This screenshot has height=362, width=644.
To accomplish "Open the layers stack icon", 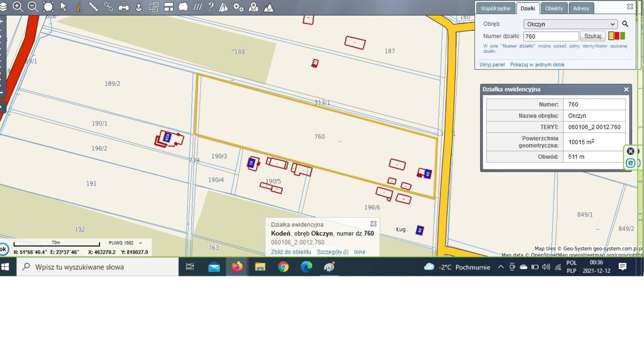I will click(3, 7).
